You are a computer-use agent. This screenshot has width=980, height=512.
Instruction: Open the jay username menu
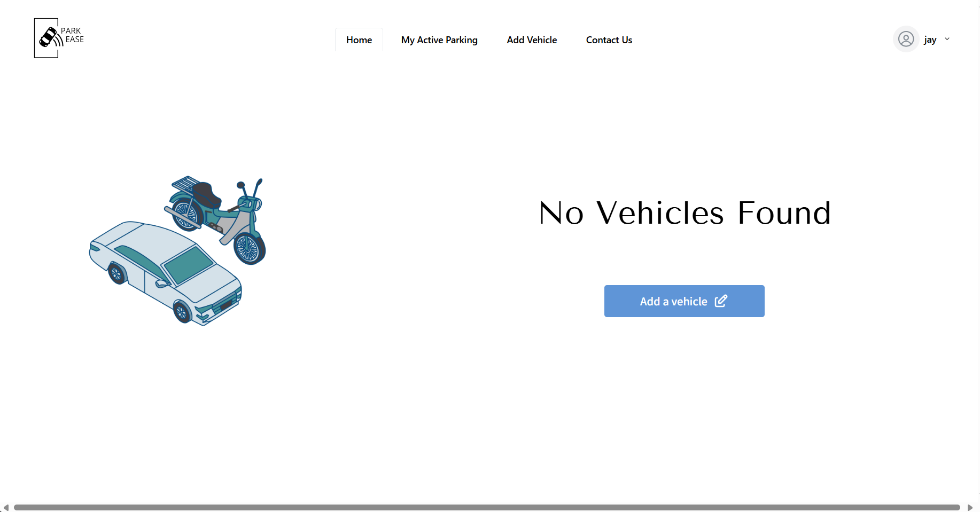pos(930,40)
